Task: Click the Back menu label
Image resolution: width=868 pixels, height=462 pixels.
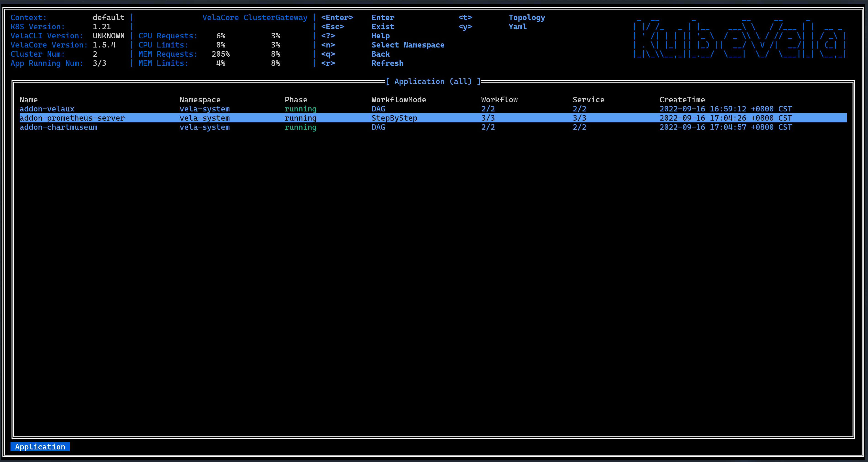Action: click(x=381, y=54)
